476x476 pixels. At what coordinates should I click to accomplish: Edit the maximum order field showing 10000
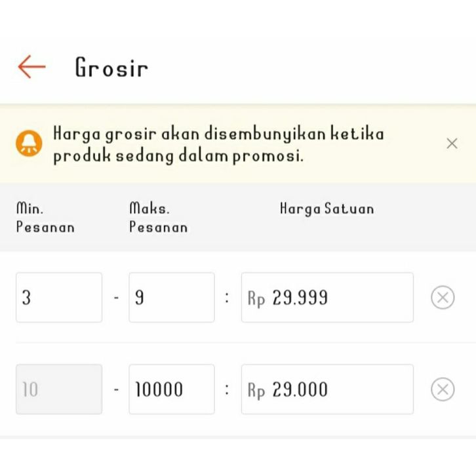pos(171,389)
